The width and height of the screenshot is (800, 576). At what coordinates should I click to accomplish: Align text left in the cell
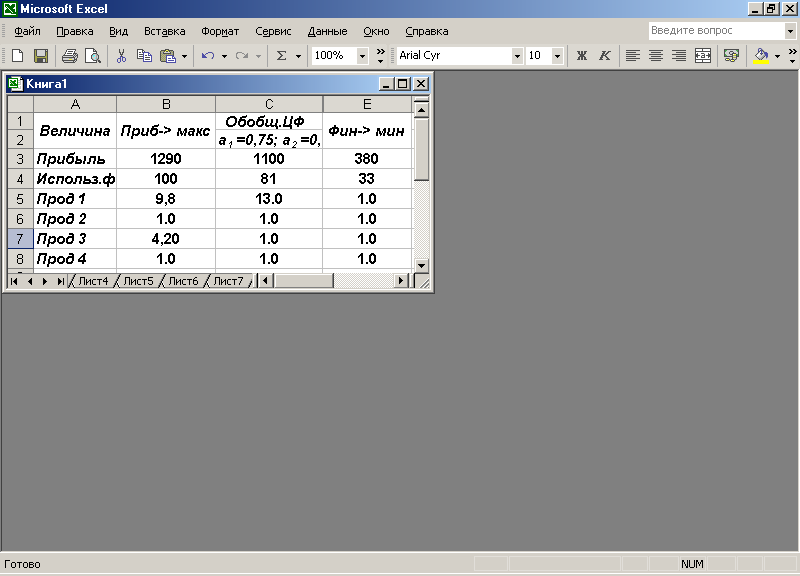pyautogui.click(x=633, y=56)
